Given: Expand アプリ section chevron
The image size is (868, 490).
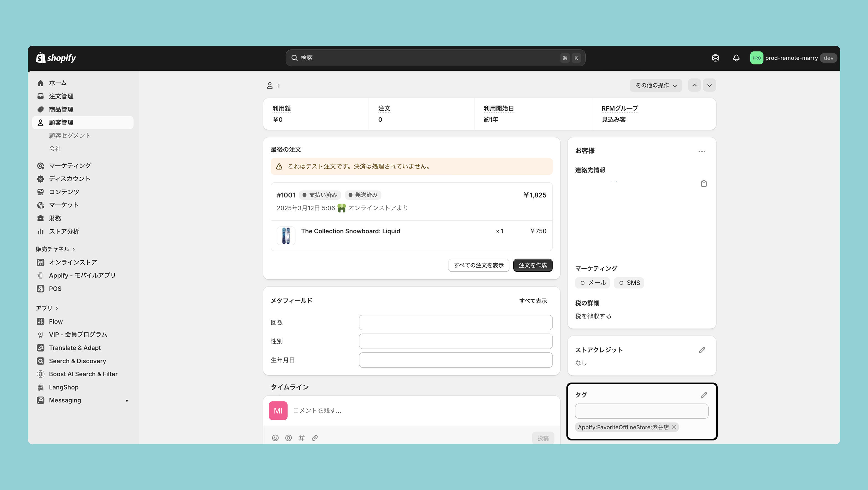Looking at the screenshot, I should point(57,308).
